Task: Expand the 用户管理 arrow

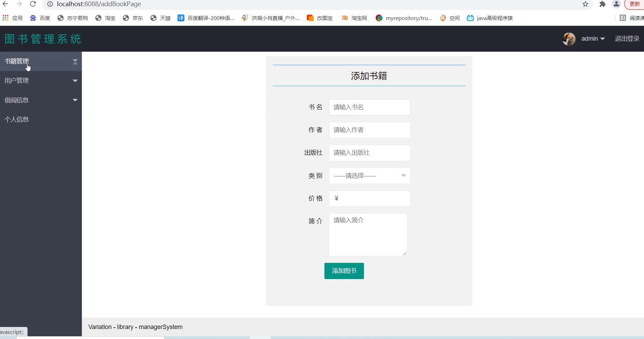Action: pos(75,81)
